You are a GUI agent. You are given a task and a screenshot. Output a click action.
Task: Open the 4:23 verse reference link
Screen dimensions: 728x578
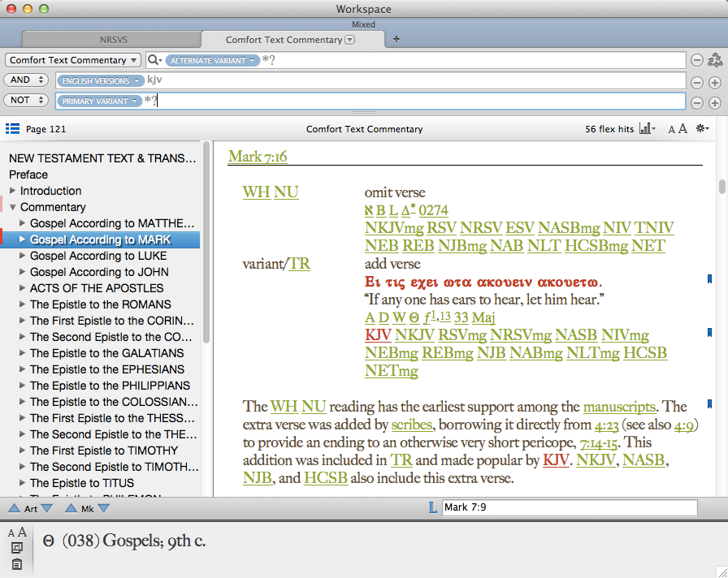tap(606, 425)
